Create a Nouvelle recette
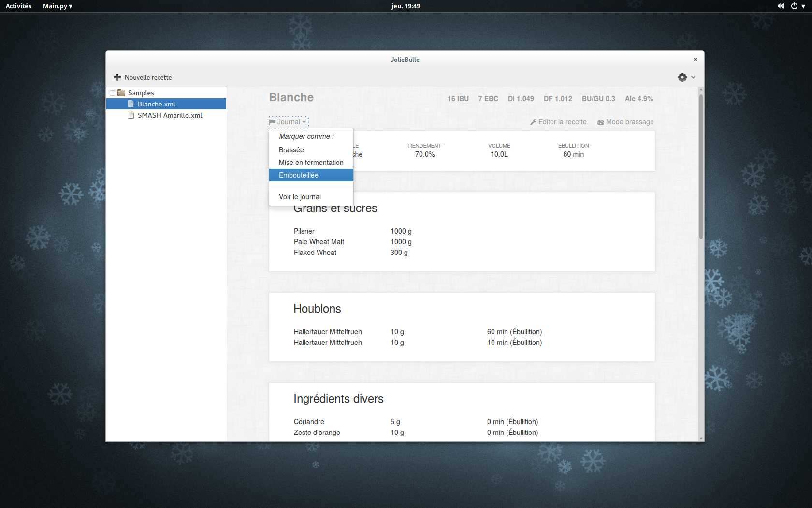 click(143, 77)
